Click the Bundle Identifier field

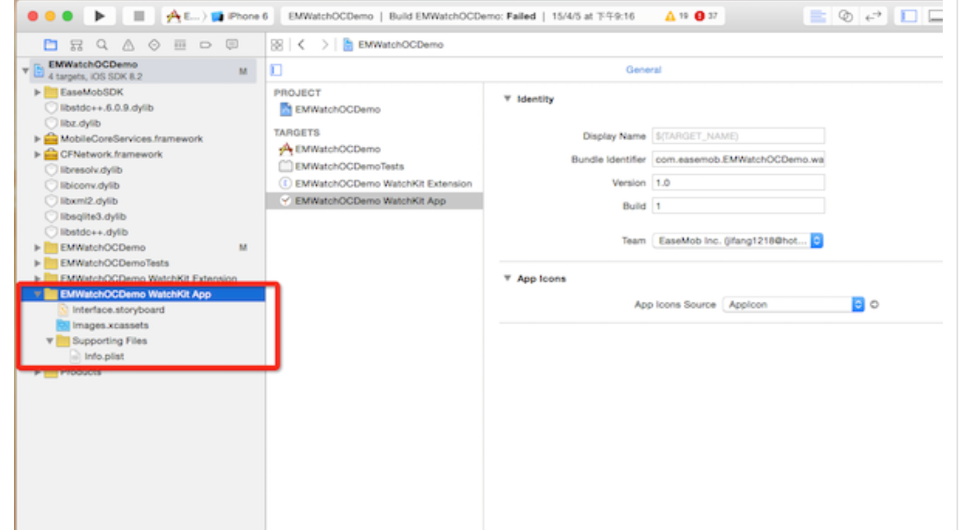738,159
